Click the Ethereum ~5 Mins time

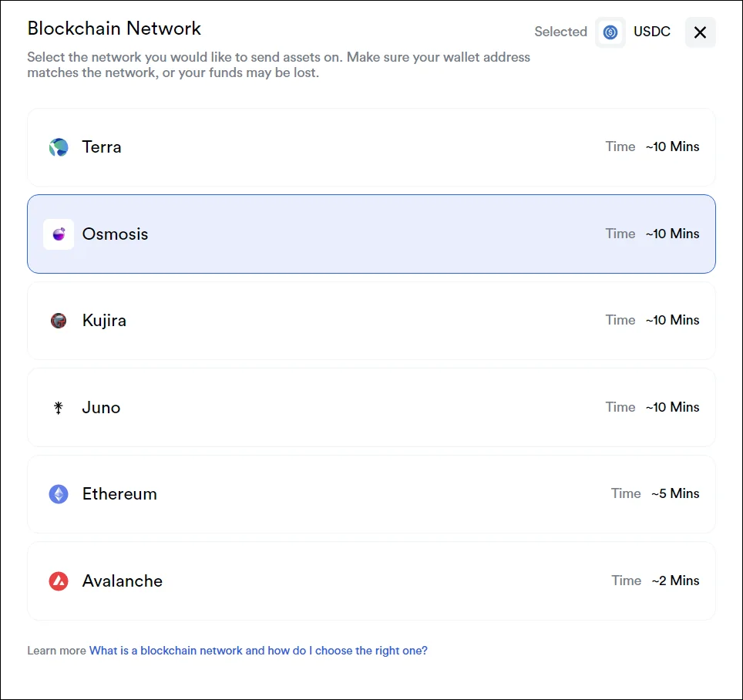point(675,493)
